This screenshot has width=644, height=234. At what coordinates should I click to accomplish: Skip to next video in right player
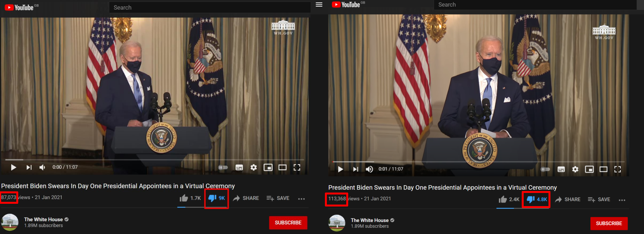[356, 169]
